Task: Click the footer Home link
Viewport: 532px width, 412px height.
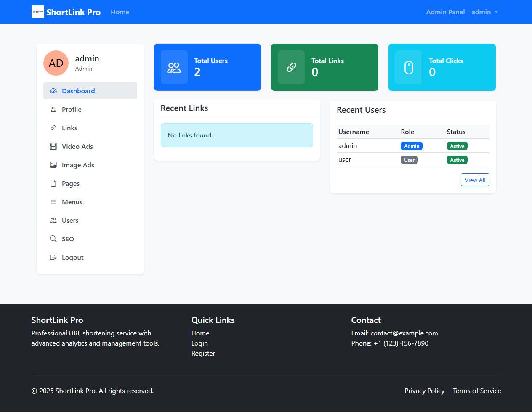Action: coord(200,333)
